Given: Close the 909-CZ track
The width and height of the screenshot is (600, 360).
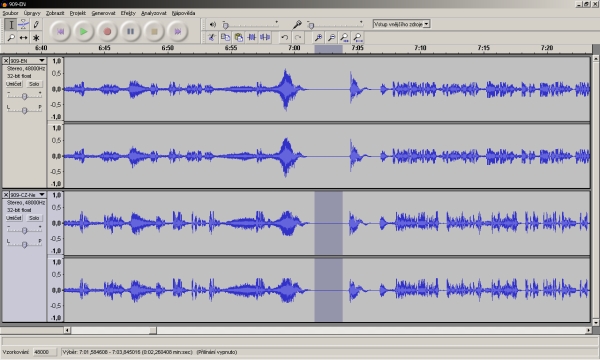Looking at the screenshot, I should [6, 195].
